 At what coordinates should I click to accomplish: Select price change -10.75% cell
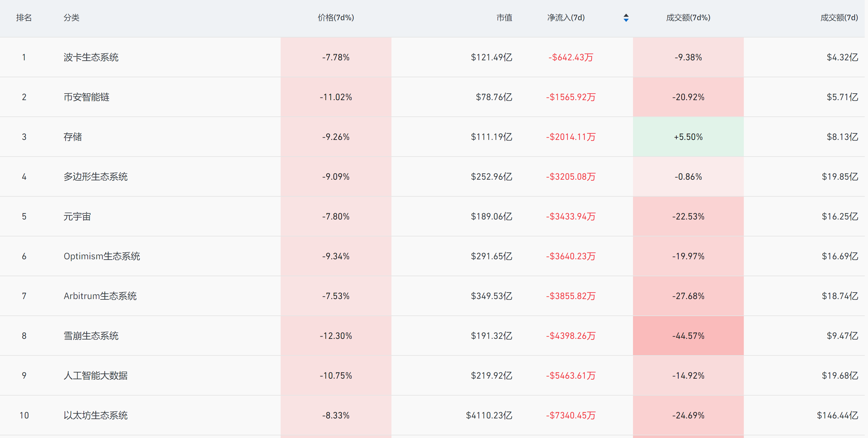(x=336, y=376)
